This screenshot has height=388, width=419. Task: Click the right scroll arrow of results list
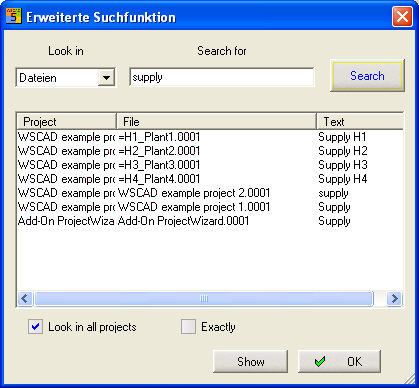[x=395, y=298]
